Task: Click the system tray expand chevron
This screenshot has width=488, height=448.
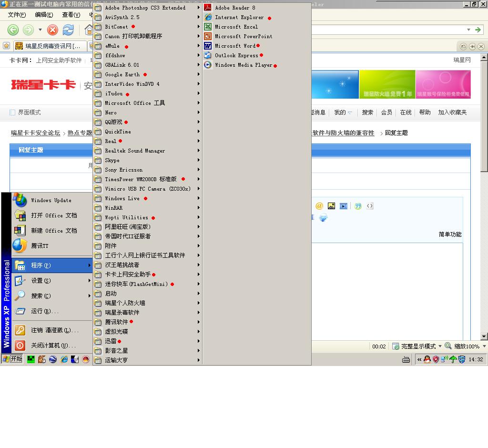Action: (419, 359)
